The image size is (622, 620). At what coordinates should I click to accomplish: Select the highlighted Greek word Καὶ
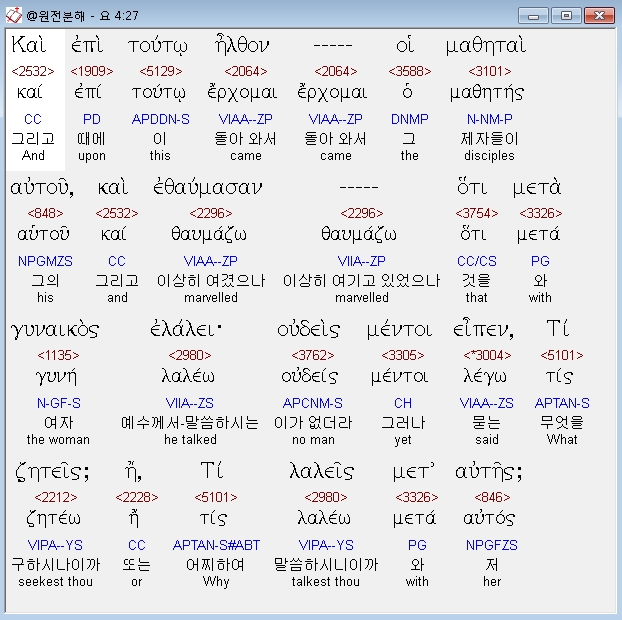click(x=29, y=44)
